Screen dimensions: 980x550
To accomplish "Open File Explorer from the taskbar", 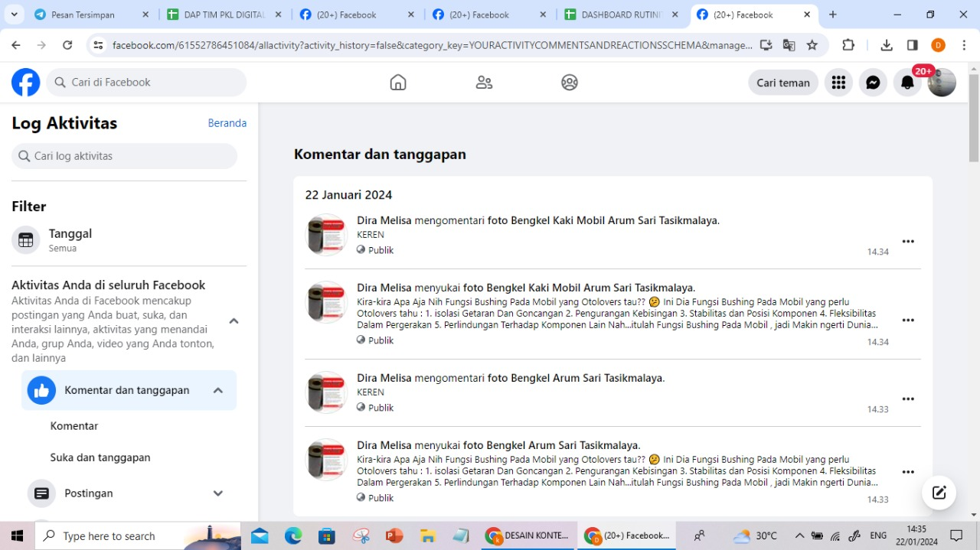I will (428, 535).
